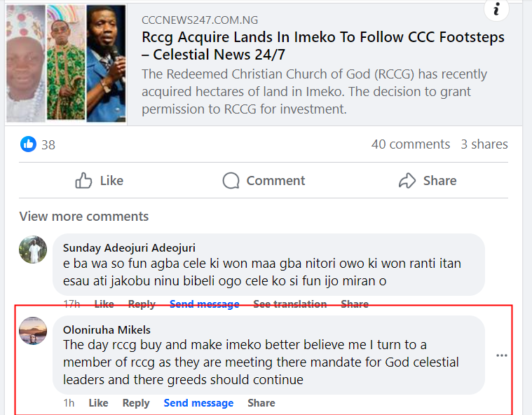View the 3 shares list
Screen dimensions: 532x415
point(484,144)
